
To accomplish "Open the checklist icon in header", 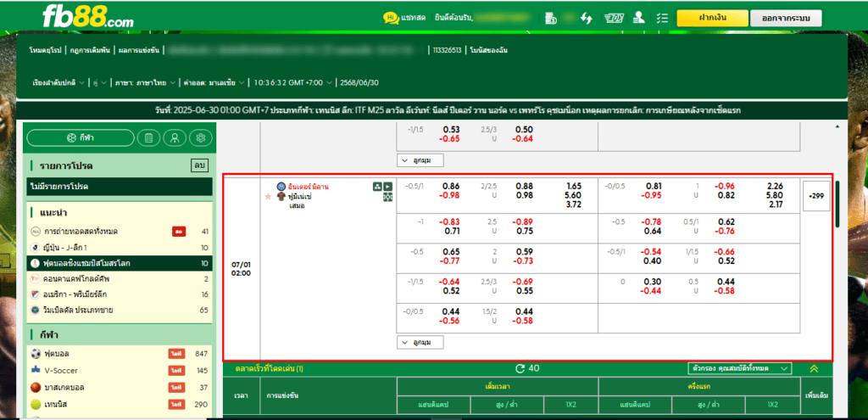I will pos(661,19).
